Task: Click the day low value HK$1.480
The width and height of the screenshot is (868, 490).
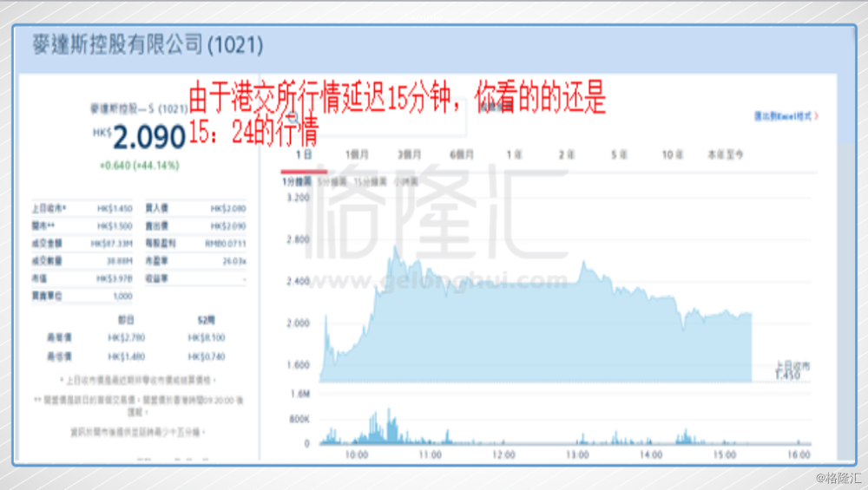Action: 126,356
